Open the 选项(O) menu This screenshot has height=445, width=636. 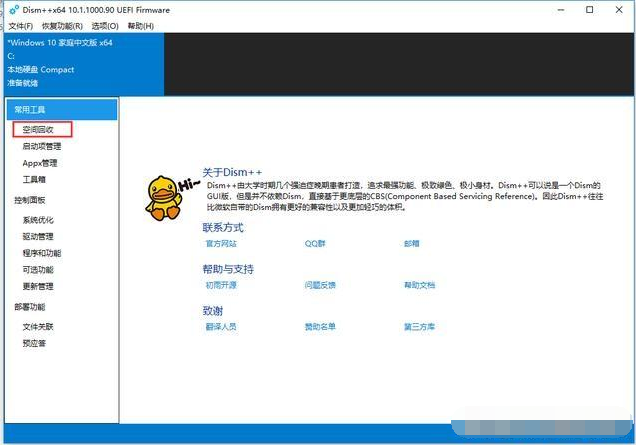[x=105, y=26]
